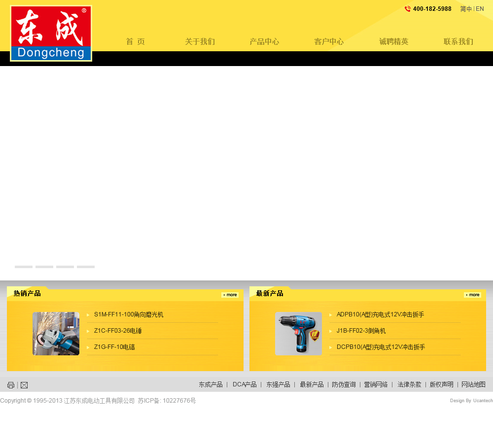
Task: Click more button in 最新产品 panel
Action: click(473, 295)
